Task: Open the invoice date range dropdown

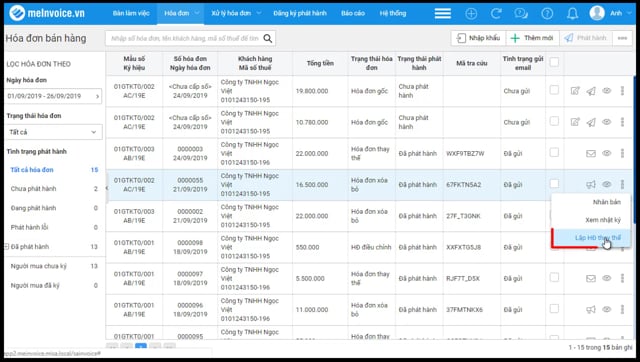Action: tap(53, 96)
